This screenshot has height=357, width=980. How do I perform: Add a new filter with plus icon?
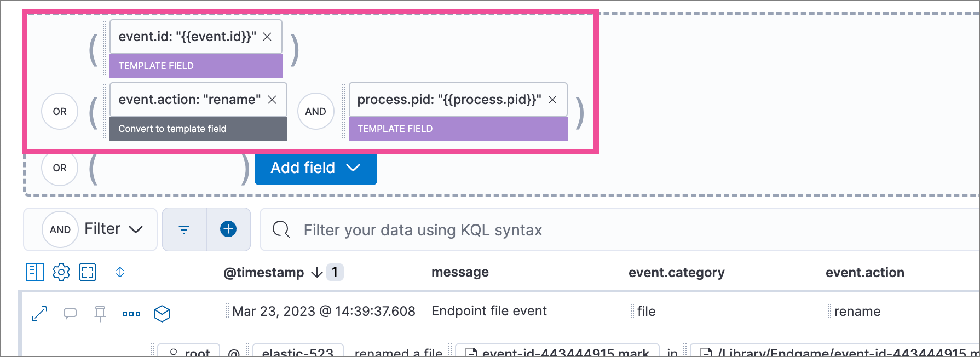point(228,229)
